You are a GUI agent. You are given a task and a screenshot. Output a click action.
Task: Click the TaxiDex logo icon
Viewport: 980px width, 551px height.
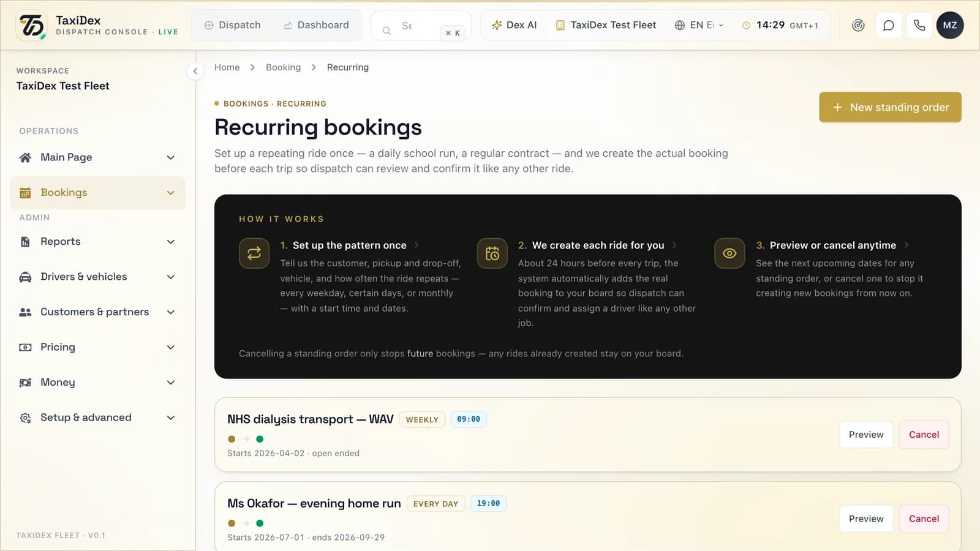point(32,25)
